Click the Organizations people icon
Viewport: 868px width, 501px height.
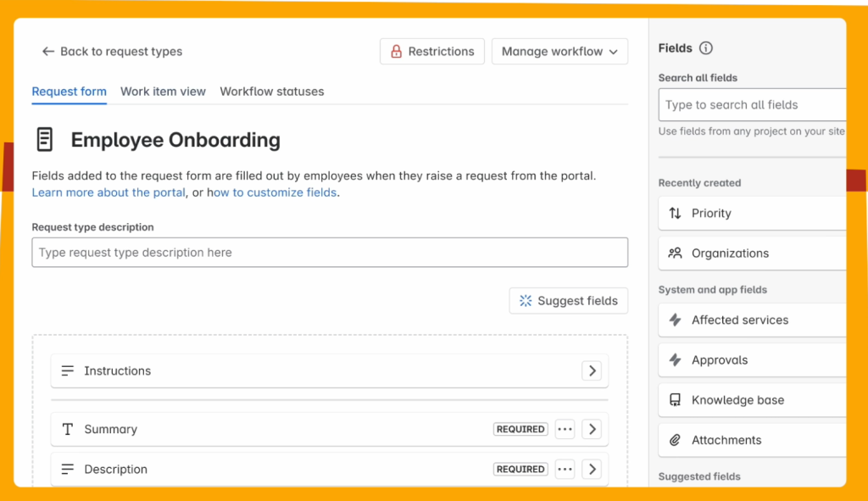(x=674, y=253)
